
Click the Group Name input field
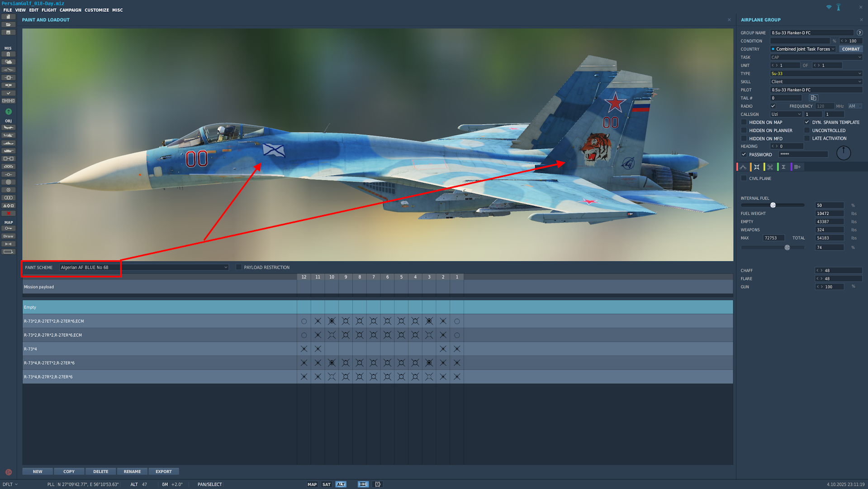[812, 33]
